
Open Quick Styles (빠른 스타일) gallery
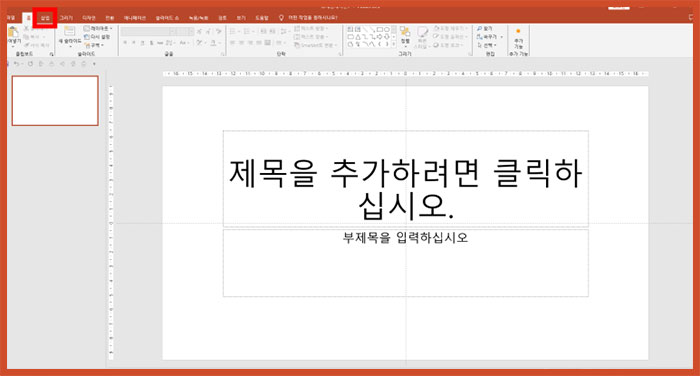pyautogui.click(x=421, y=37)
